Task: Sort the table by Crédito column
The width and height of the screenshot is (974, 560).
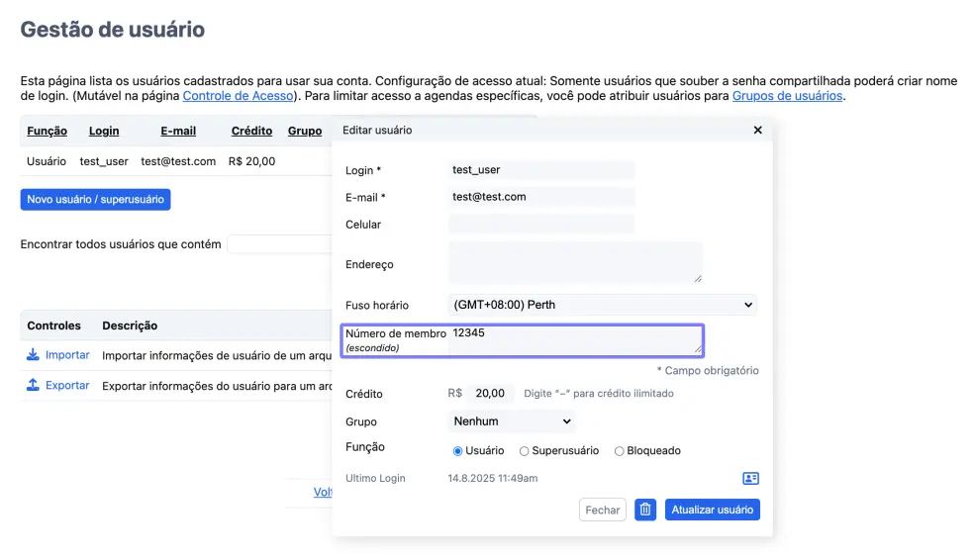Action: coord(251,131)
